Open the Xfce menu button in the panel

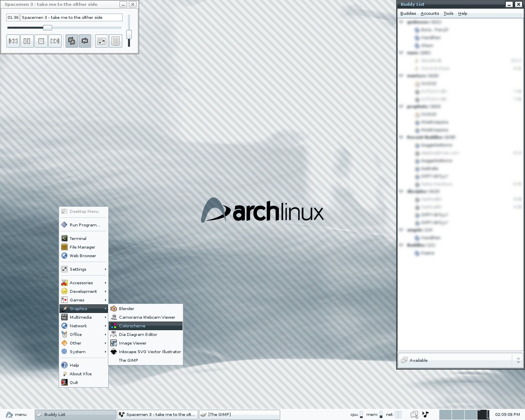pyautogui.click(x=16, y=414)
